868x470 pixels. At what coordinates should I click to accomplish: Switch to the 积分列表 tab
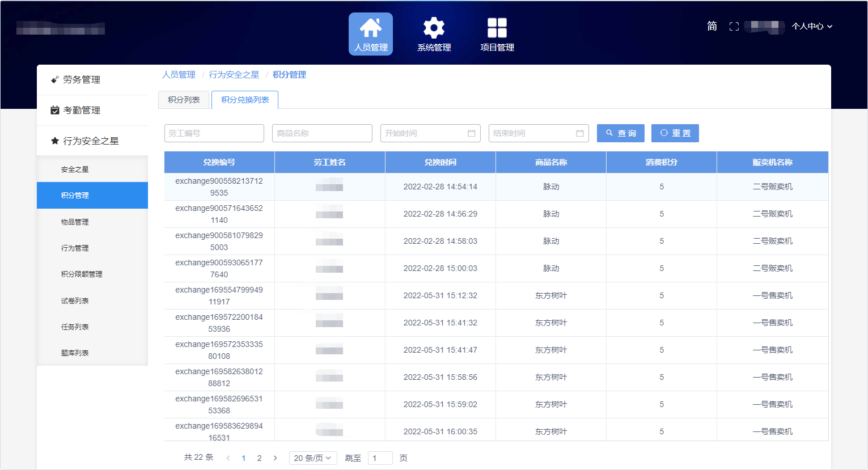point(184,100)
